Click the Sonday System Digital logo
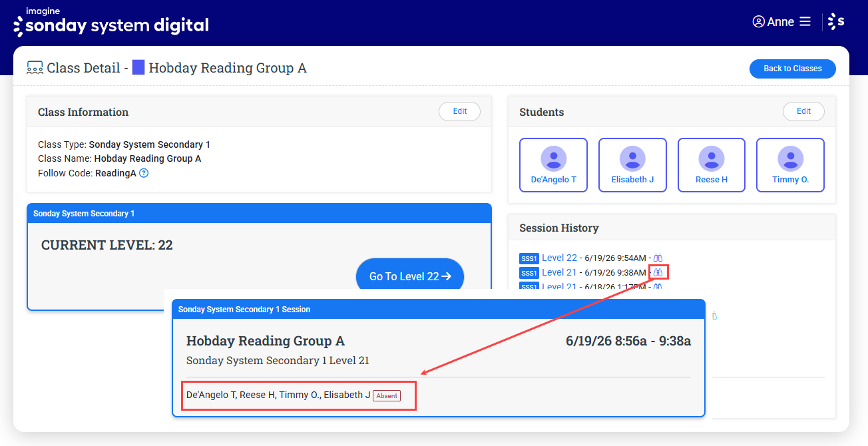Image resolution: width=868 pixels, height=446 pixels. (x=111, y=23)
